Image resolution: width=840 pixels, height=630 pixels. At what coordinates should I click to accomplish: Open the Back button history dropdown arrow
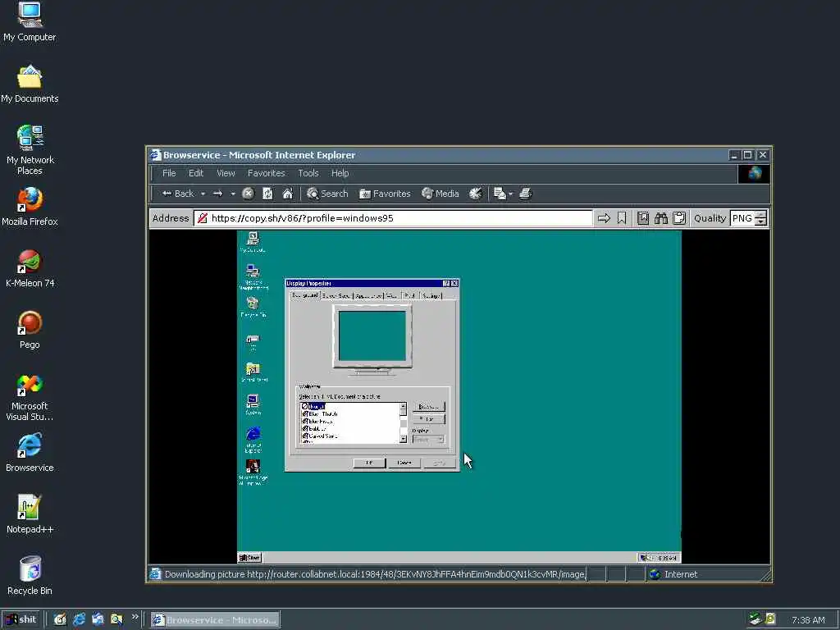coord(203,194)
